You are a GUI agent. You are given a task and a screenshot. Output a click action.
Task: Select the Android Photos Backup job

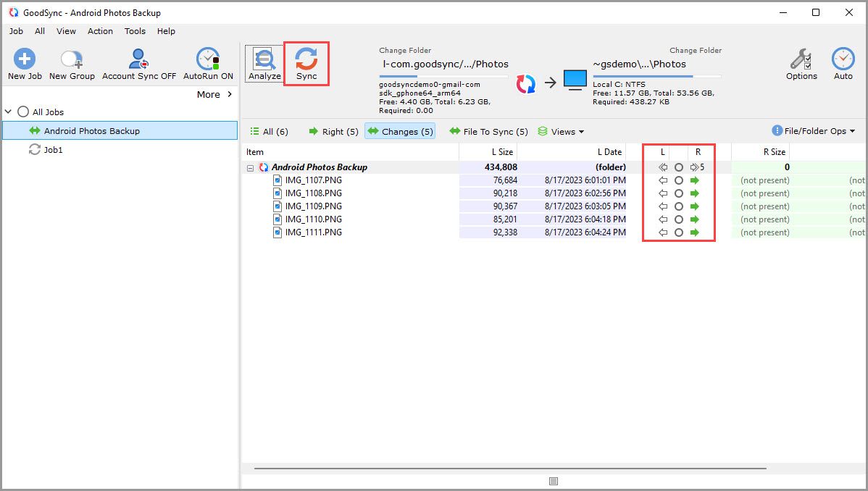(120, 130)
